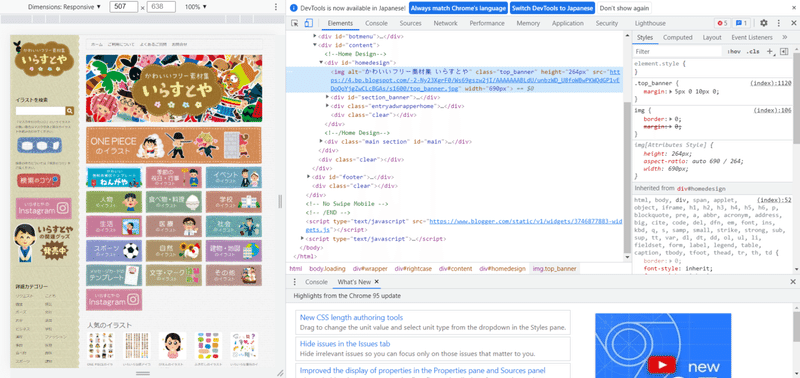Click the スポーツ soccer ball category banner
This screenshot has width=800, height=378.
[x=114, y=250]
